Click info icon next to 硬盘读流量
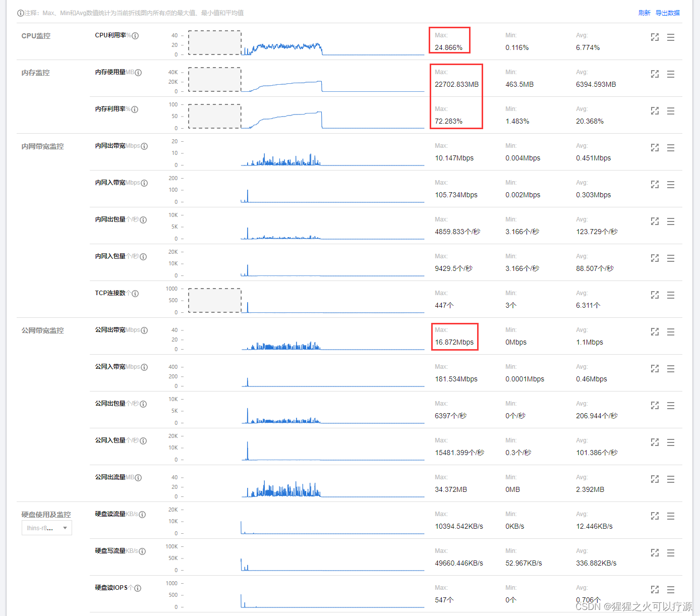Viewport: 700px width, 616px height. pyautogui.click(x=142, y=515)
